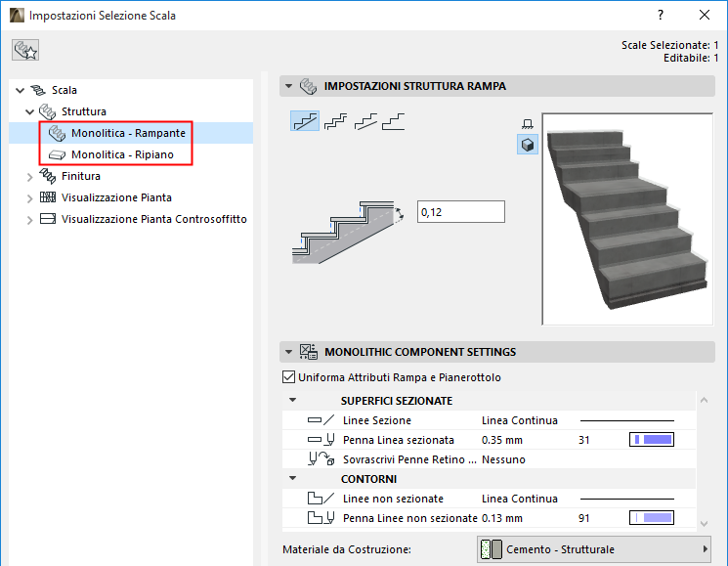
Task: Select Monolitica - Rampante tree item
Action: (128, 133)
